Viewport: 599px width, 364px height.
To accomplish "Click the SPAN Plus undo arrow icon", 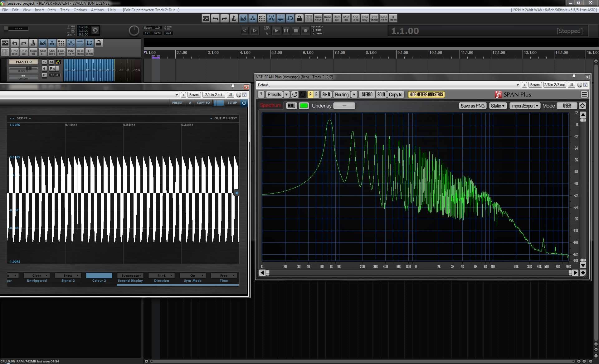I will click(x=295, y=94).
